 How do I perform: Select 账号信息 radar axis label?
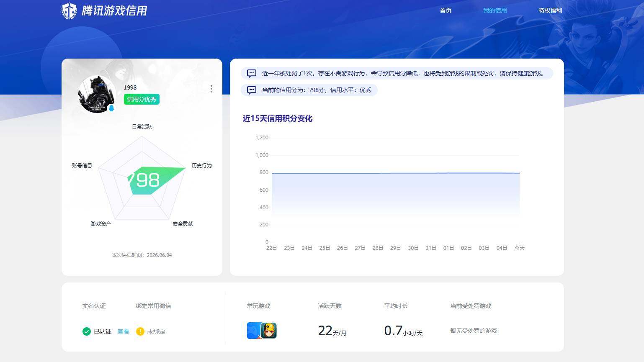click(82, 165)
